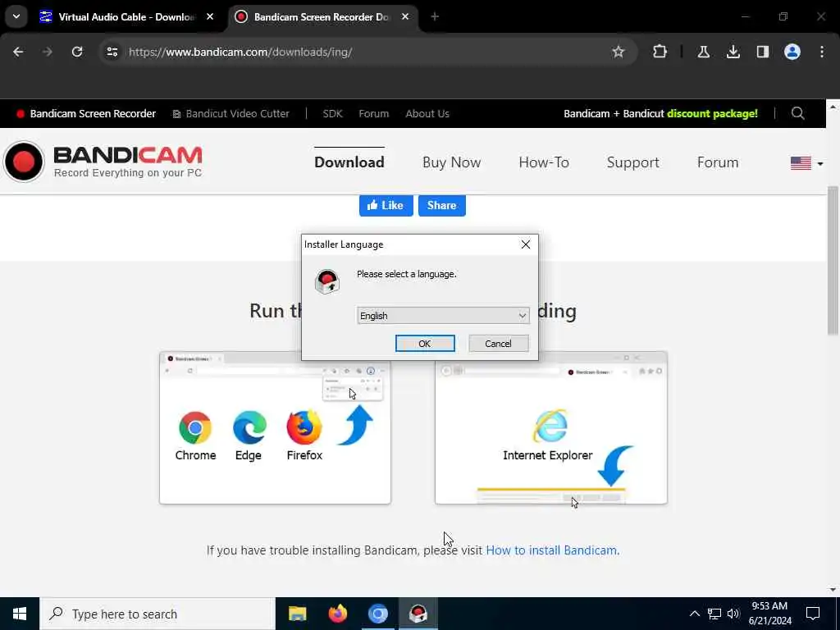This screenshot has width=840, height=630.
Task: Open the notifications action center
Action: pyautogui.click(x=813, y=614)
